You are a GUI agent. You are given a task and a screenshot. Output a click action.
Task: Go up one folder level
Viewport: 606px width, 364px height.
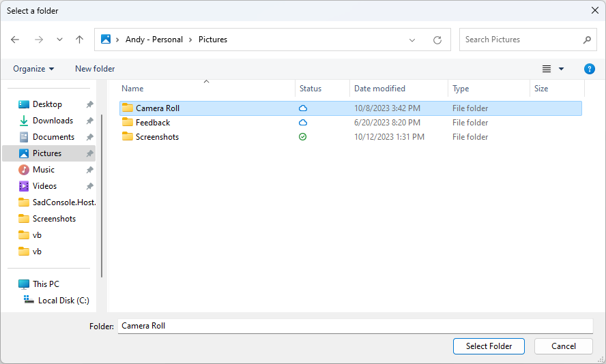coord(79,40)
